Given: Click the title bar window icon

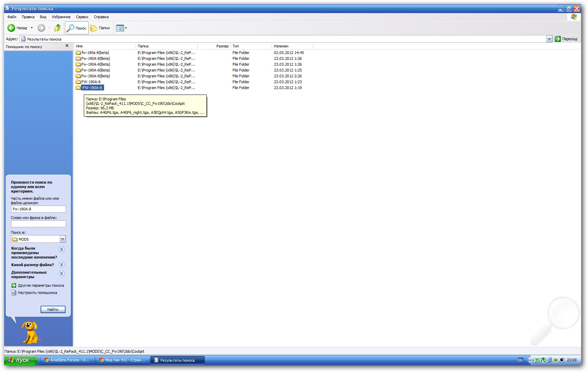Looking at the screenshot, I should click(x=8, y=8).
